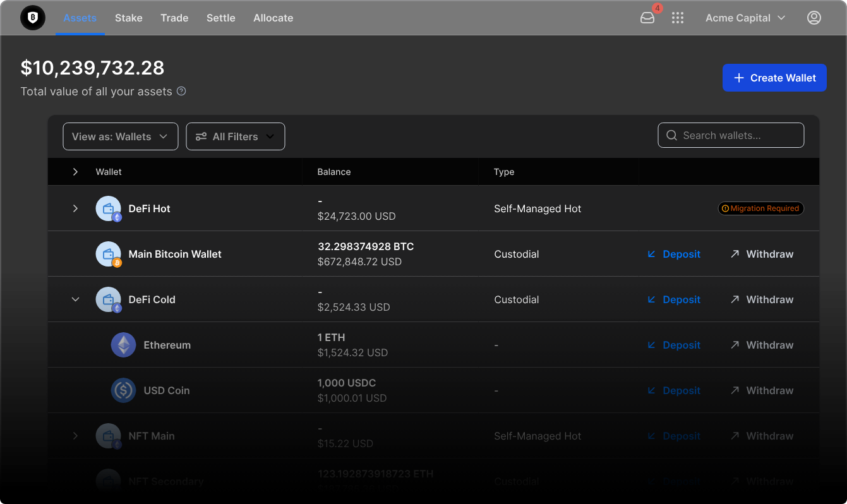Click Withdraw for Main Bitcoin Wallet

tap(762, 254)
